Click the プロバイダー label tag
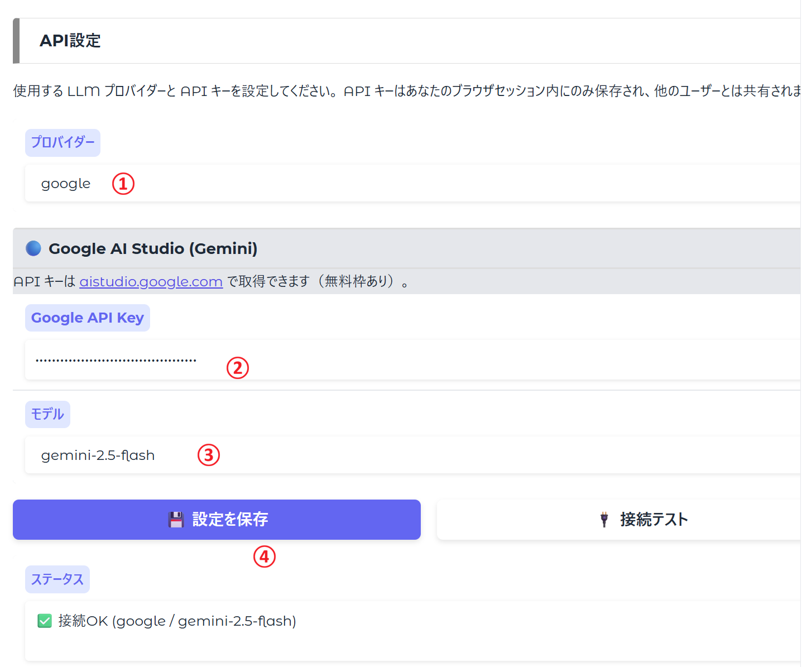 pyautogui.click(x=63, y=143)
